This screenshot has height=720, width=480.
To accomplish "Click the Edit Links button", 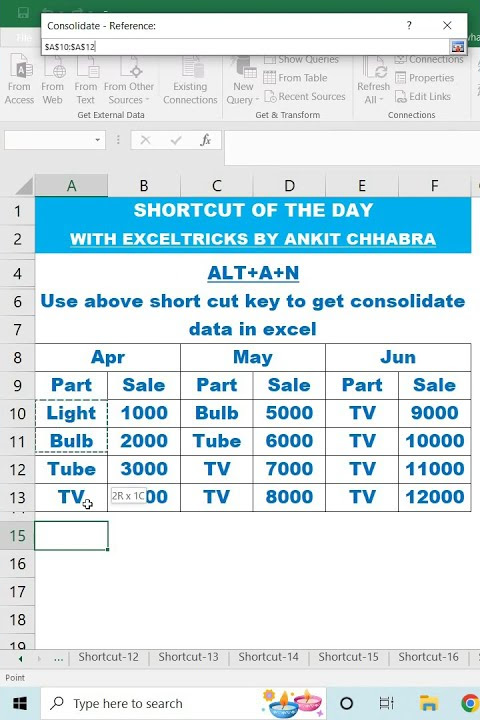I will [423, 96].
